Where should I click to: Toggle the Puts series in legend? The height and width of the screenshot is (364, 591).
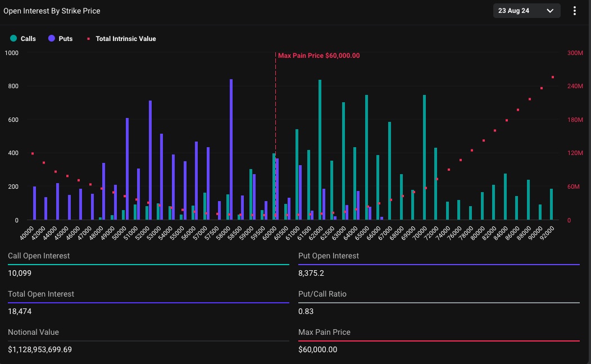[x=65, y=39]
